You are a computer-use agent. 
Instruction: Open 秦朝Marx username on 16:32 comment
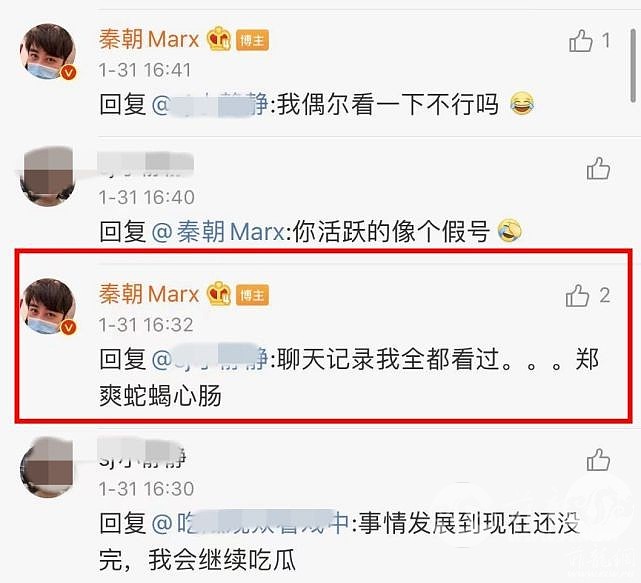149,294
